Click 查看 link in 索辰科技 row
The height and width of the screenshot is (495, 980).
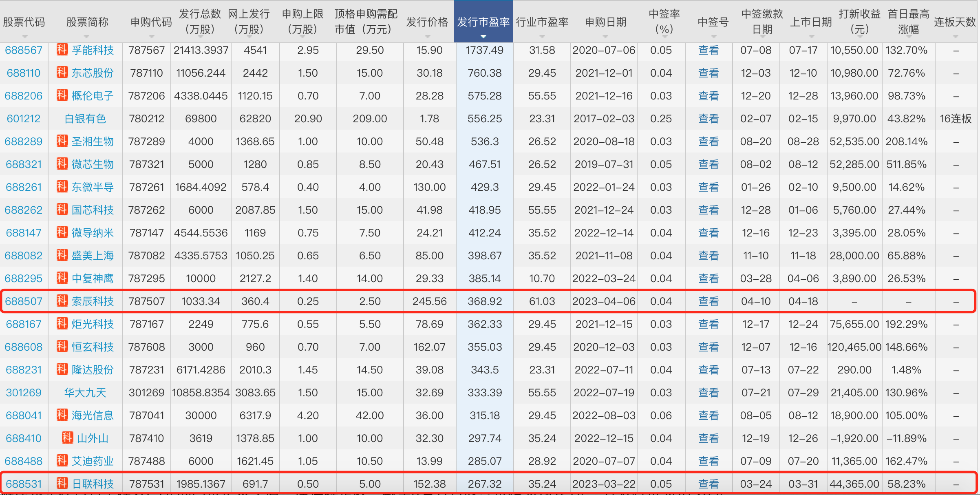[708, 301]
